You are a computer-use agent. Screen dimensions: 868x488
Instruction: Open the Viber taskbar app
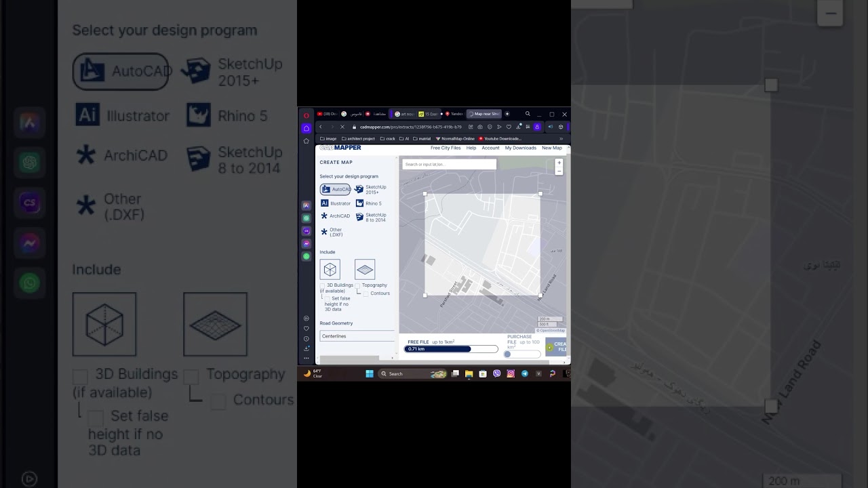tap(497, 373)
